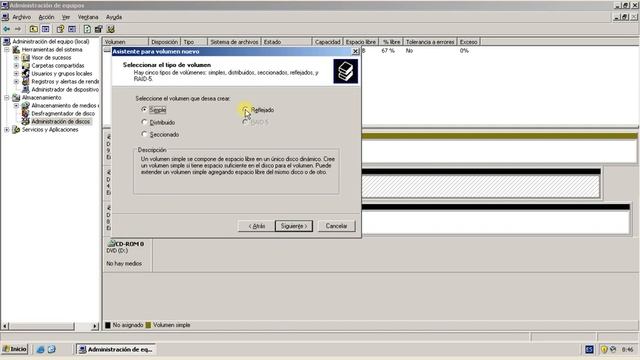Sort by Sistema de archivos column header
Image resolution: width=640 pixels, height=360 pixels.
tap(234, 42)
